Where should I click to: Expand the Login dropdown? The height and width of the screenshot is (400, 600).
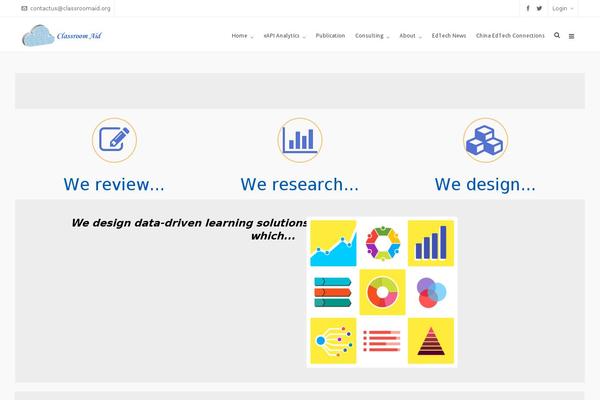pyautogui.click(x=562, y=8)
